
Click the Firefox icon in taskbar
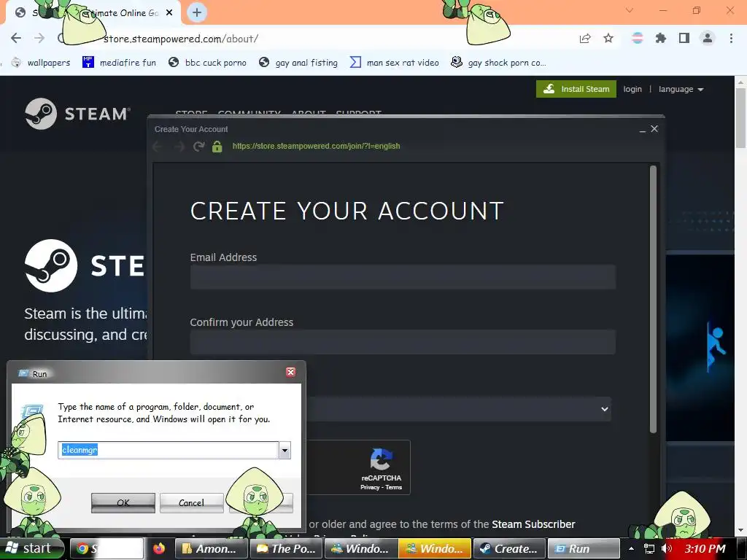pos(159,548)
